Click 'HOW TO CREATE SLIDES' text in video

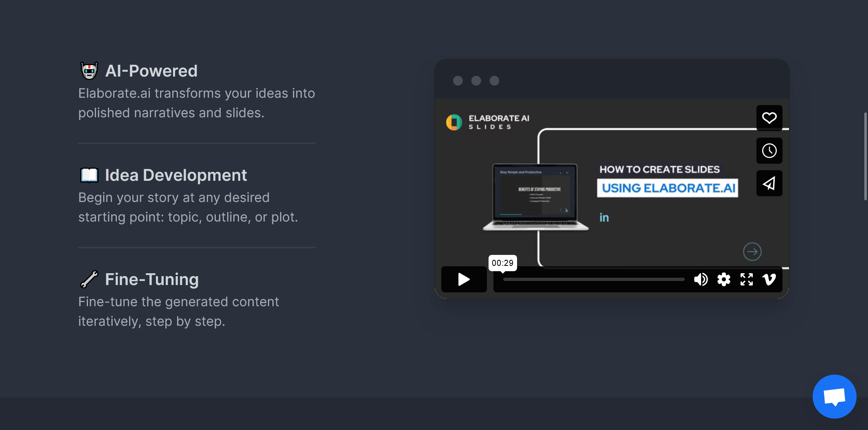(660, 169)
